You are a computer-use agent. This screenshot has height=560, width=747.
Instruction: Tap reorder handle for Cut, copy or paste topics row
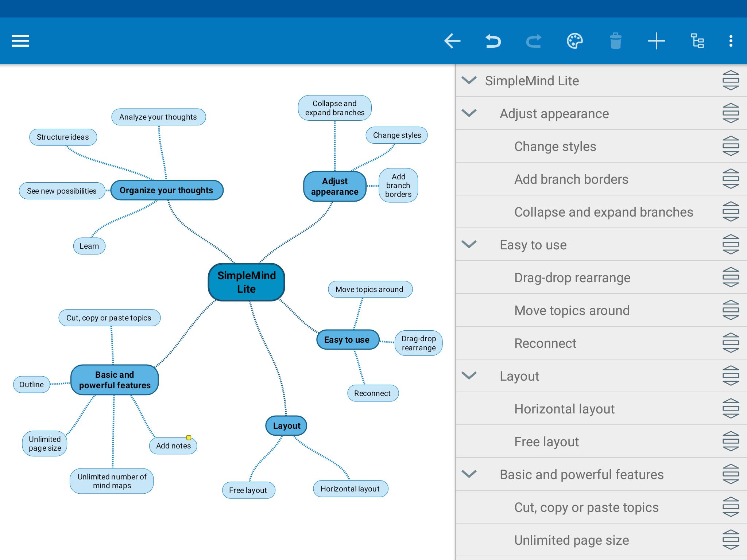click(x=731, y=507)
